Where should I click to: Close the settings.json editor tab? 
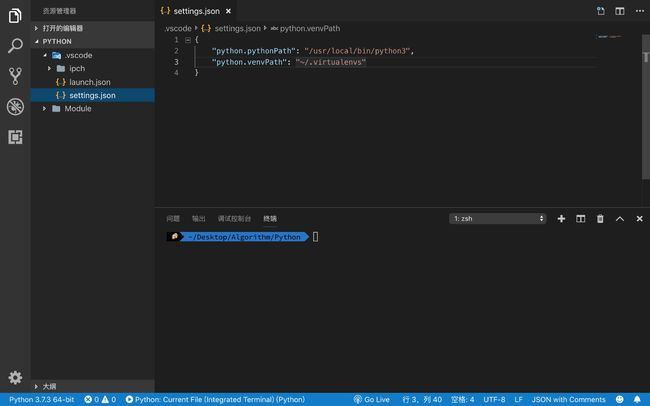(x=228, y=11)
